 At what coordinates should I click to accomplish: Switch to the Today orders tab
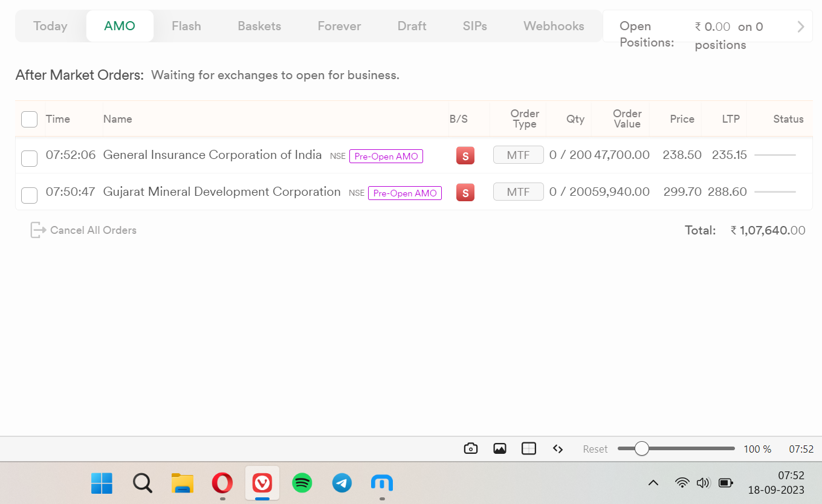[x=50, y=26]
